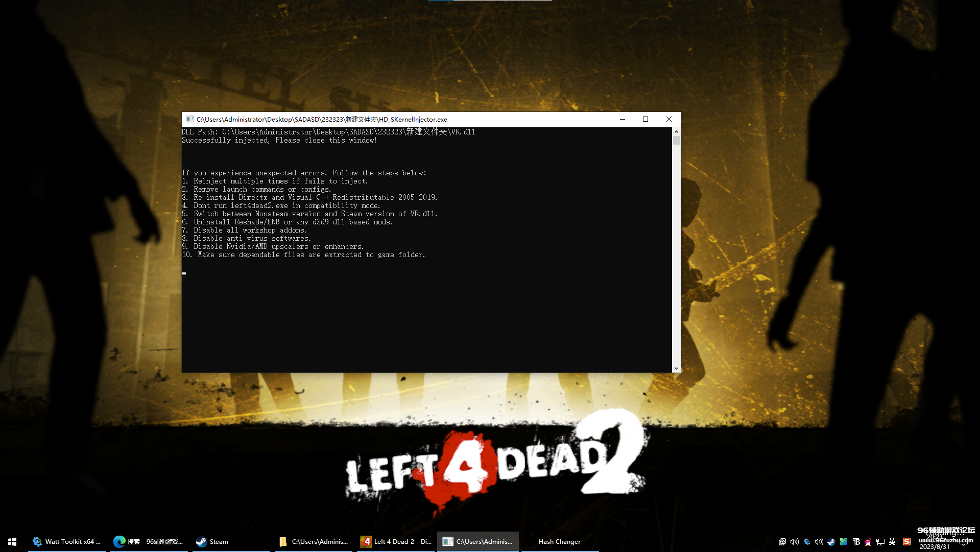Click 'If you experience unexpected errors' line

click(x=304, y=173)
